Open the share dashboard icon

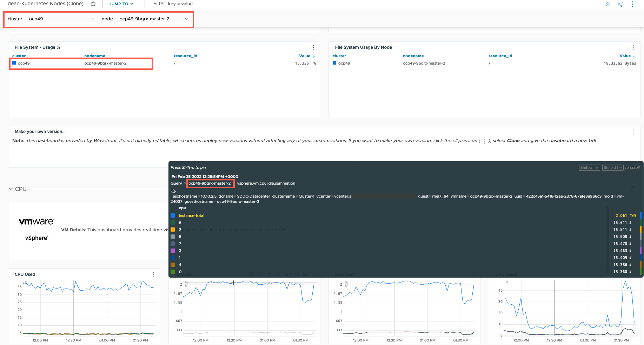(620, 4)
